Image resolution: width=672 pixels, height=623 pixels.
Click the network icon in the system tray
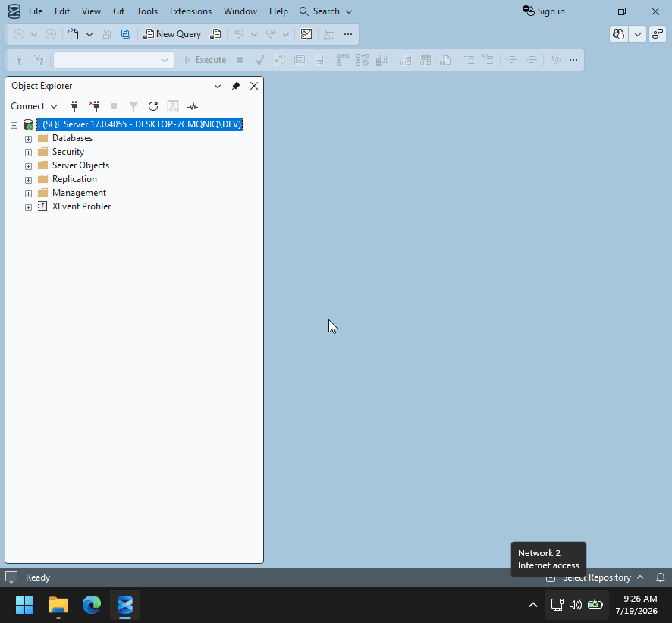point(557,605)
